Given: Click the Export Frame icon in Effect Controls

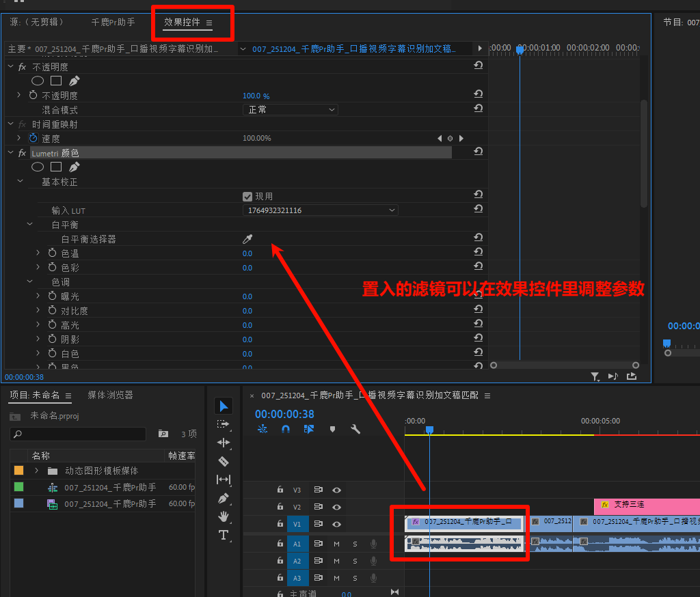Looking at the screenshot, I should pyautogui.click(x=631, y=376).
